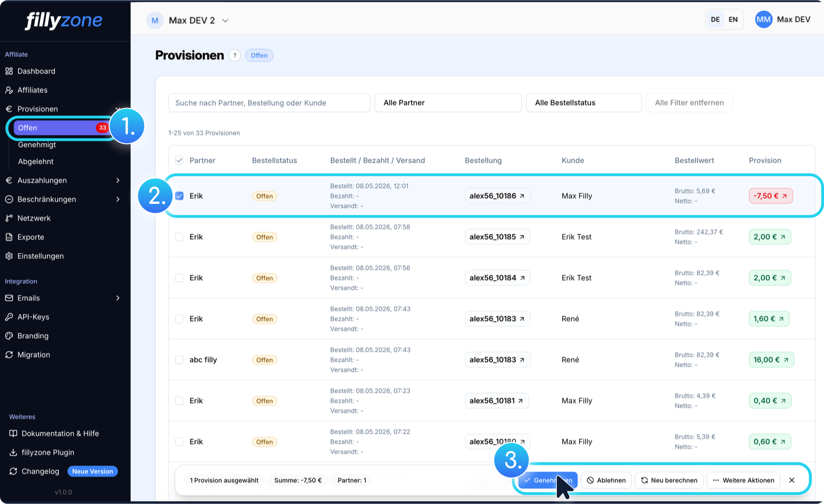Image resolution: width=824 pixels, height=504 pixels.
Task: Click the Neue Version badge
Action: pyautogui.click(x=92, y=472)
